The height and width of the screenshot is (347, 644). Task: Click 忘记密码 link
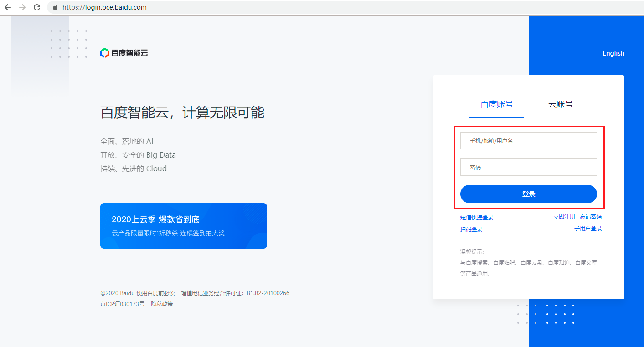coord(591,217)
